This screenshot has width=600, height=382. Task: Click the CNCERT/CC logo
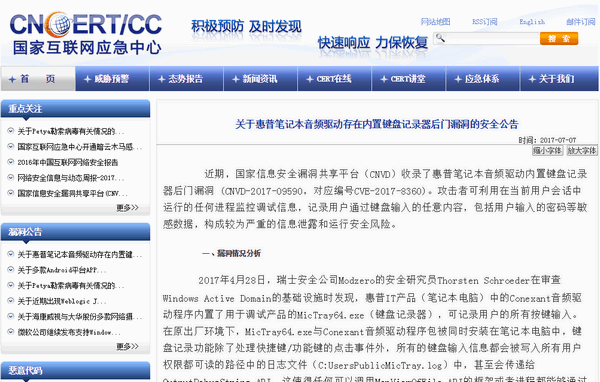[x=86, y=33]
